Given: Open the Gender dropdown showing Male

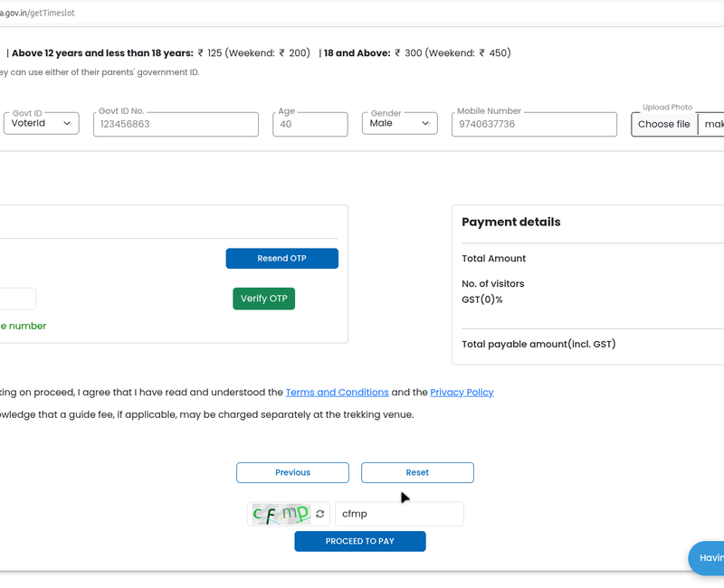Looking at the screenshot, I should point(399,123).
